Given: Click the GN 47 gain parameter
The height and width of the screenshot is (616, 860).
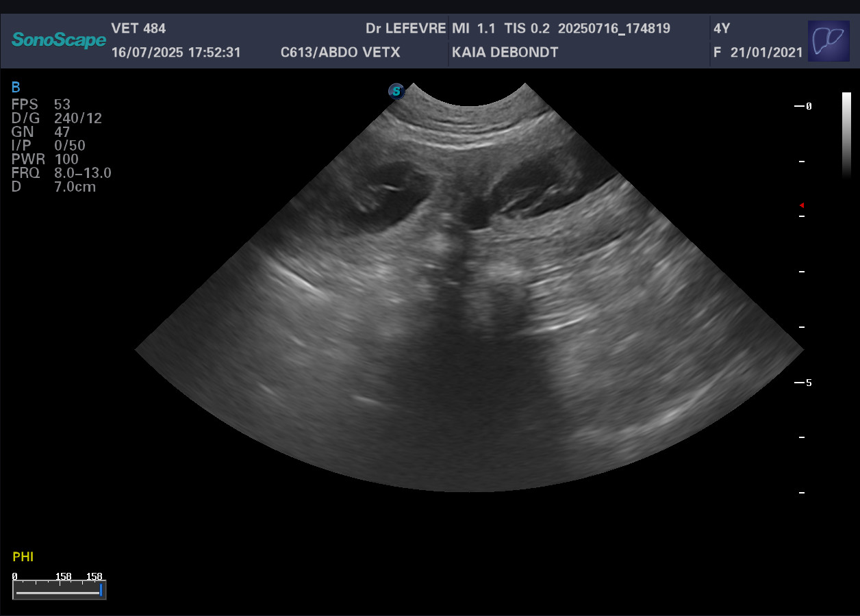Looking at the screenshot, I should tap(41, 132).
